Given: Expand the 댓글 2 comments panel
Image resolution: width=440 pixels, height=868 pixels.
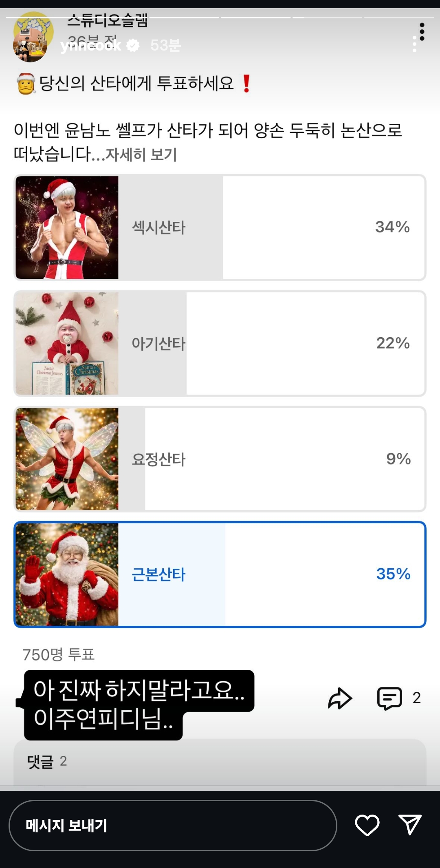Looking at the screenshot, I should (220, 762).
